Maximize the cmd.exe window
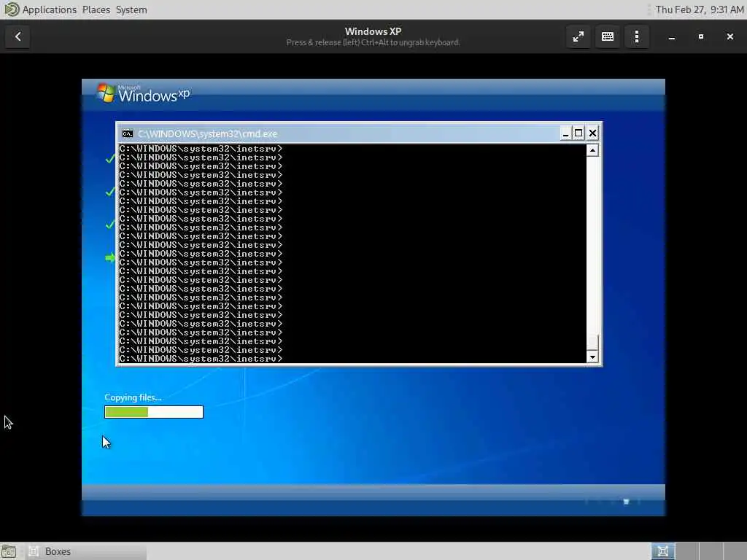The image size is (747, 560). coord(578,134)
